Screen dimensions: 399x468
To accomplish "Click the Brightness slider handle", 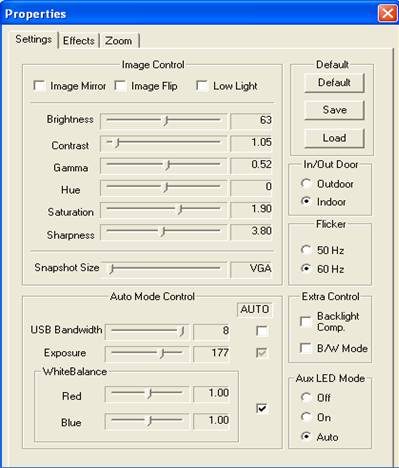I will [x=166, y=121].
